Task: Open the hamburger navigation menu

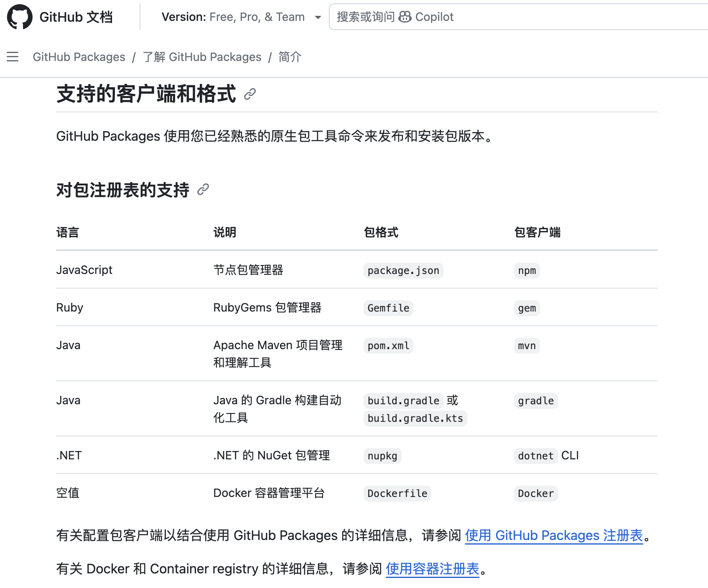Action: point(13,57)
